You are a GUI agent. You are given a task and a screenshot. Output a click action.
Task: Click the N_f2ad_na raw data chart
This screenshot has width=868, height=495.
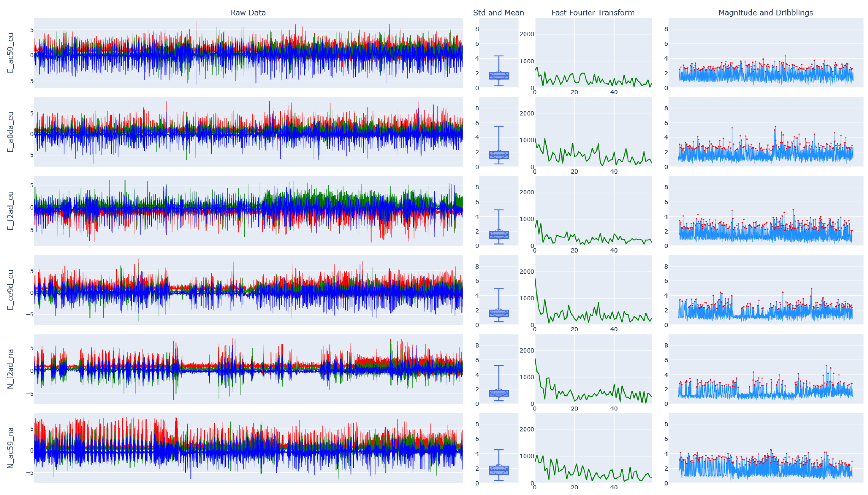coord(248,369)
